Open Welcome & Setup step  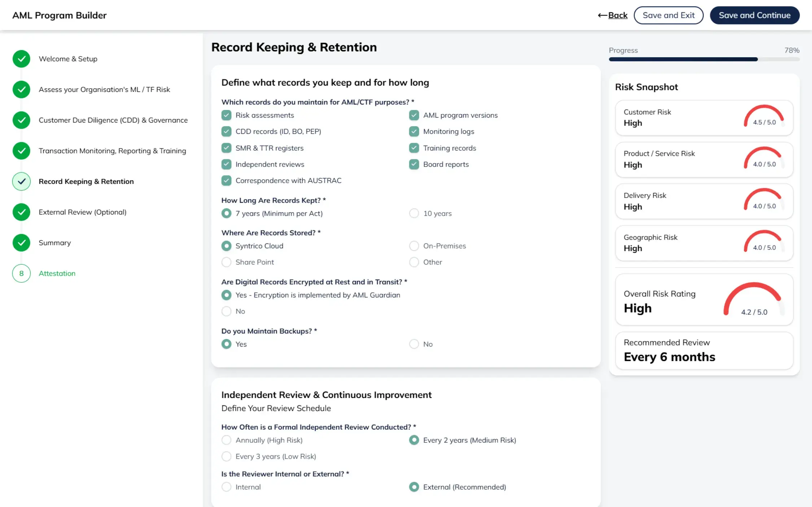(68, 59)
